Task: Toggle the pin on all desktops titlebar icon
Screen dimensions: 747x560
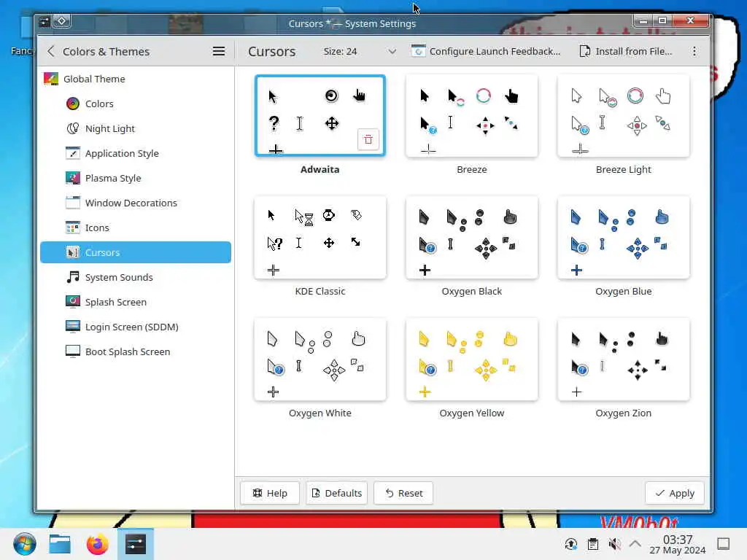Action: [62, 21]
